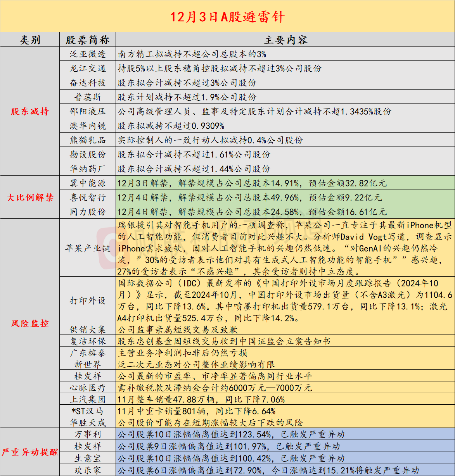The width and height of the screenshot is (455, 476).
Task: Select the *ST汉马 stock name cell
Action: (88, 411)
